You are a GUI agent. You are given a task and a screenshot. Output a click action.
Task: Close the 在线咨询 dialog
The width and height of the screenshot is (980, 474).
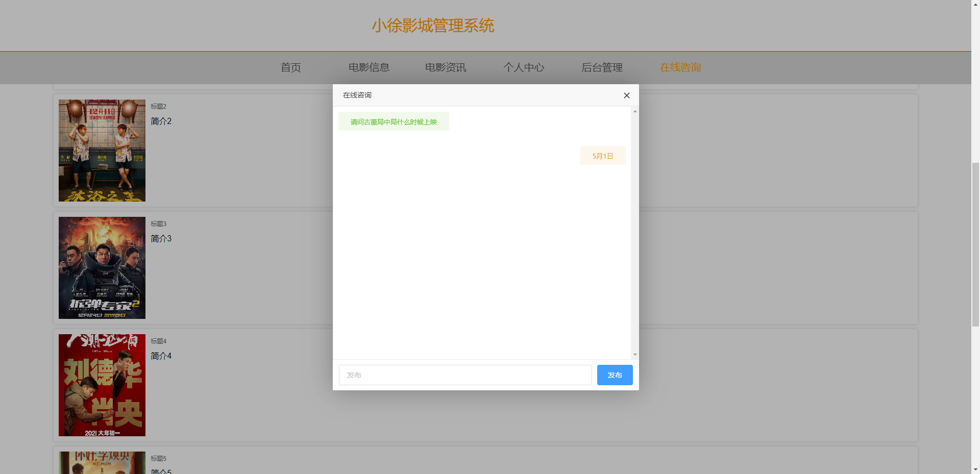click(627, 95)
